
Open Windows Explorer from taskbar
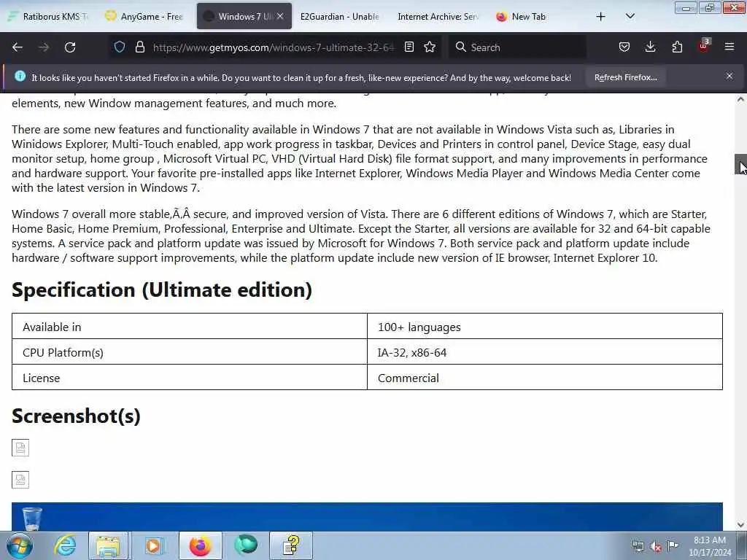(x=108, y=545)
